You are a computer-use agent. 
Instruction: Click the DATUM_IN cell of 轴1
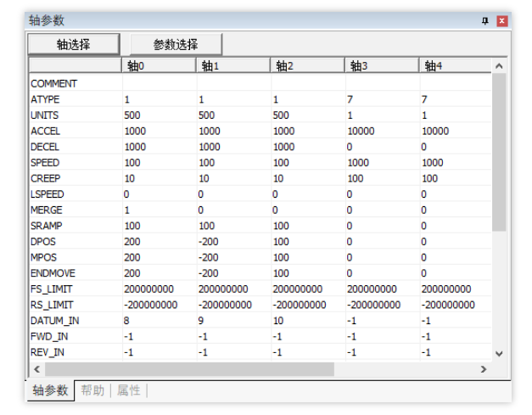[234, 321]
